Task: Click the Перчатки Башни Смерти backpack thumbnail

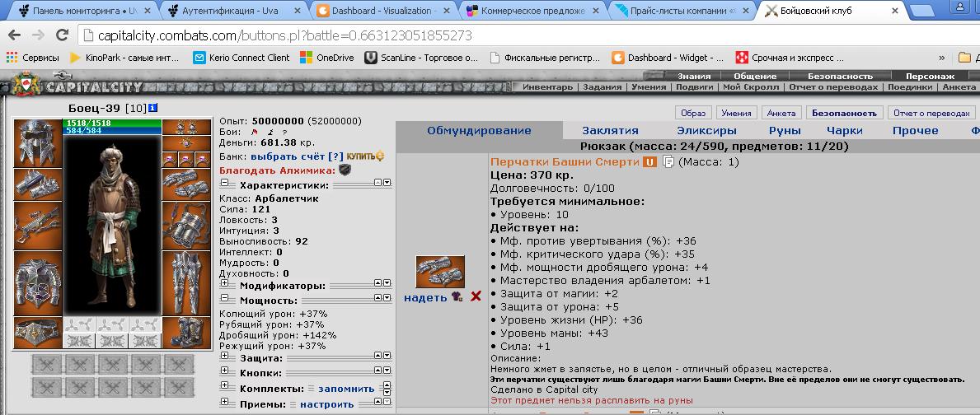Action: (x=440, y=272)
